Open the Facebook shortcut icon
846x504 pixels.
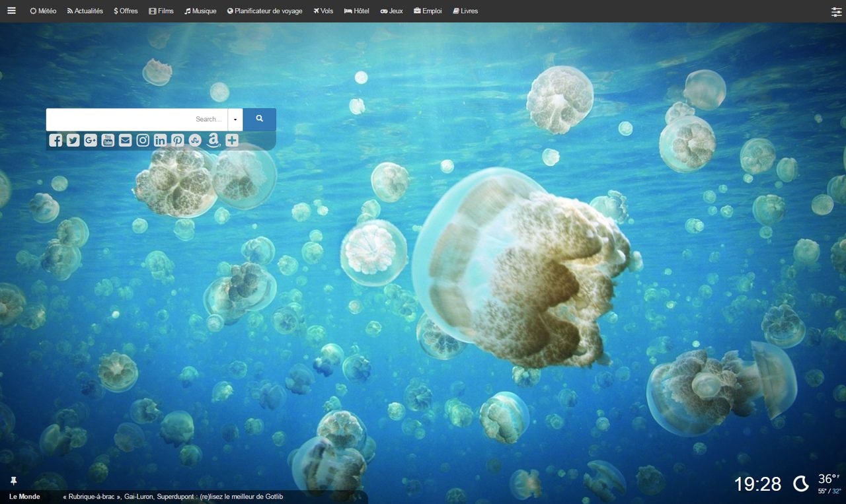click(56, 140)
